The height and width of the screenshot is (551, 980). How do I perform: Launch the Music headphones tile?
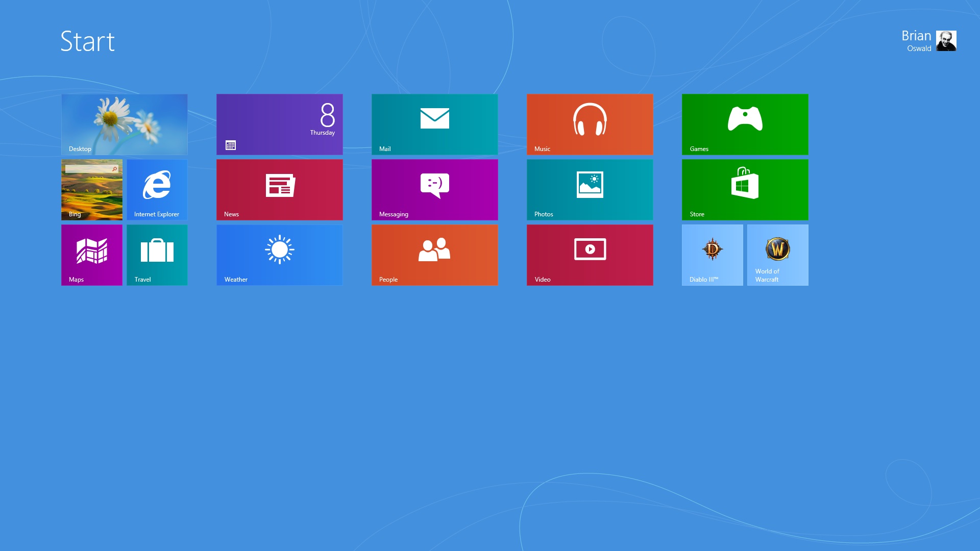tap(590, 124)
